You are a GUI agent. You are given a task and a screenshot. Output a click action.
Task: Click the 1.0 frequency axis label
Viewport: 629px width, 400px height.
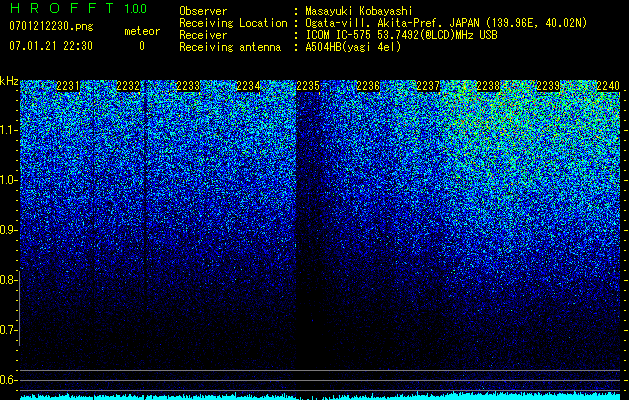click(x=8, y=180)
